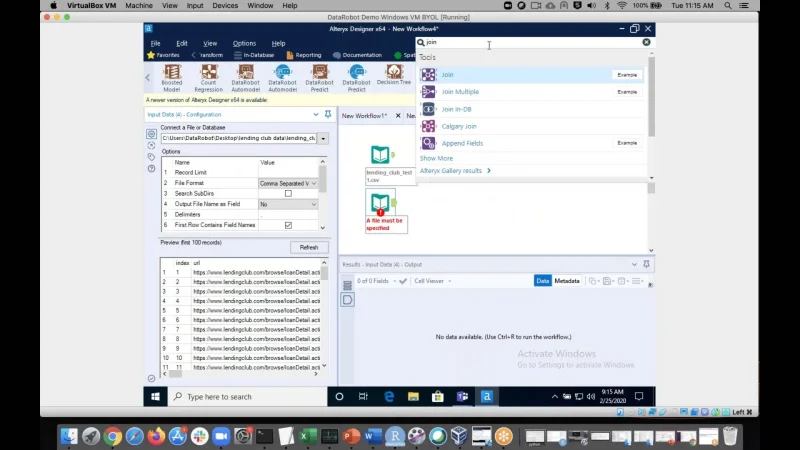Image resolution: width=800 pixels, height=450 pixels.
Task: Select the Decision Tree tool icon
Action: [x=394, y=71]
